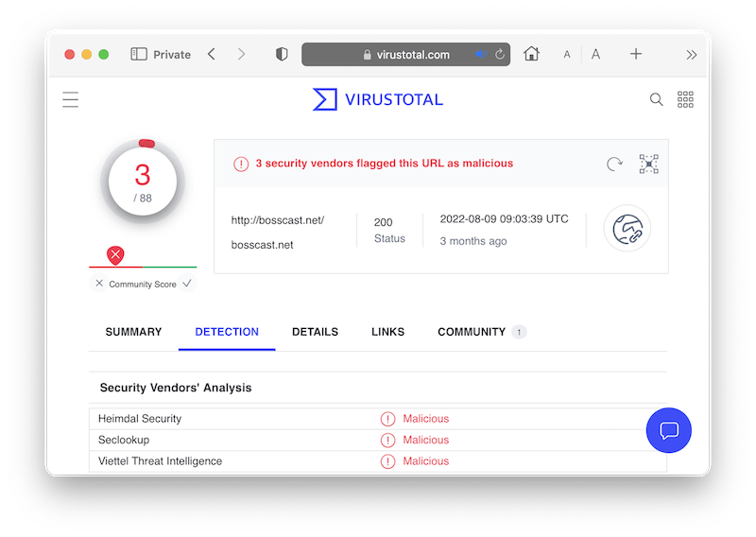Viewport: 756px width, 537px height.
Task: Click the red community score shield marker
Action: [115, 255]
